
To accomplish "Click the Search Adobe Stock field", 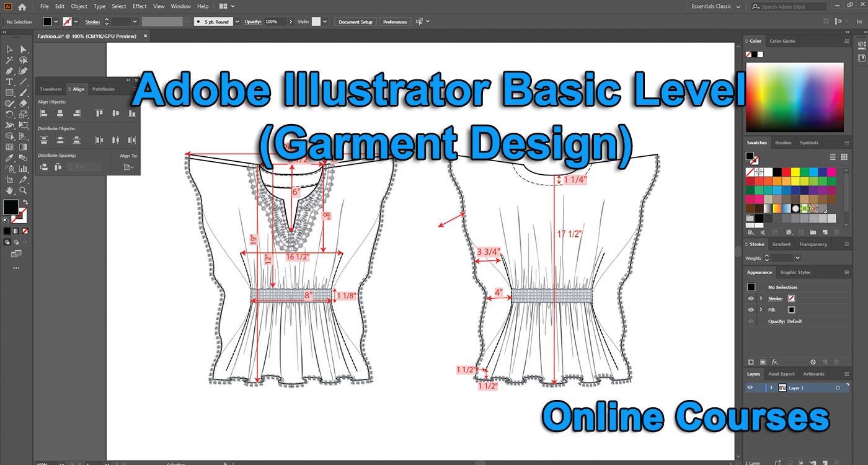I will [x=787, y=6].
